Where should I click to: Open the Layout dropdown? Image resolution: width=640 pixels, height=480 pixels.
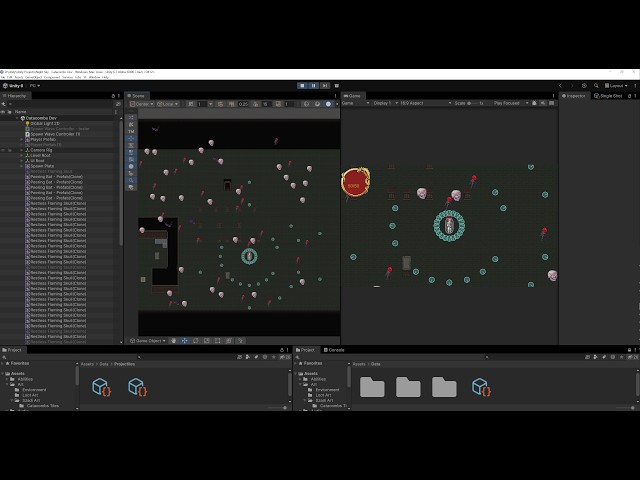point(616,86)
